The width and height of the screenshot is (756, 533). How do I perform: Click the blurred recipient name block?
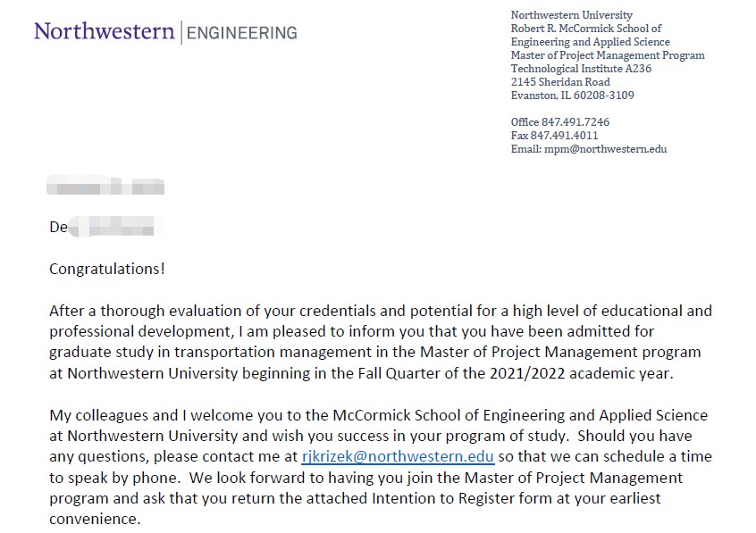point(105,185)
